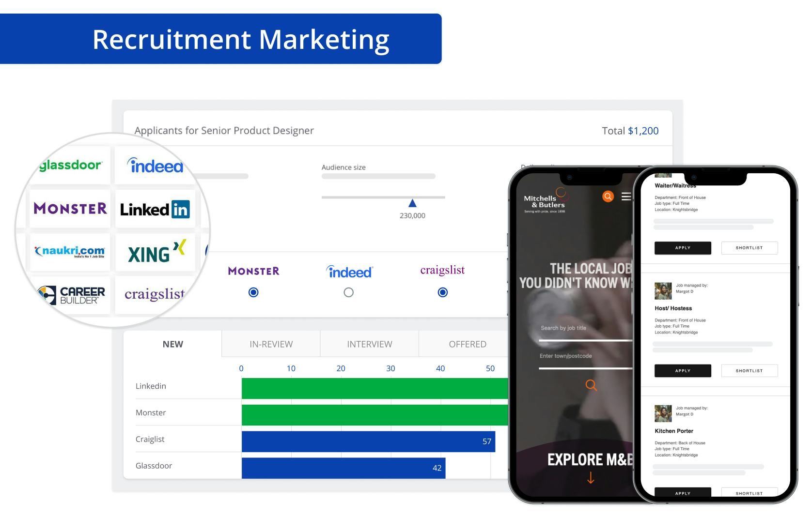The width and height of the screenshot is (812, 516).
Task: Tap the Kitchen Porter job title
Action: 674,431
